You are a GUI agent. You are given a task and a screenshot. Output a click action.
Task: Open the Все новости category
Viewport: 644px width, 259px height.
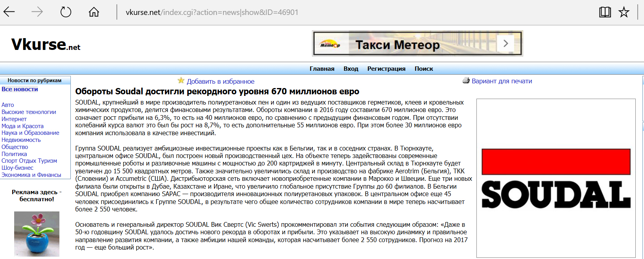20,89
